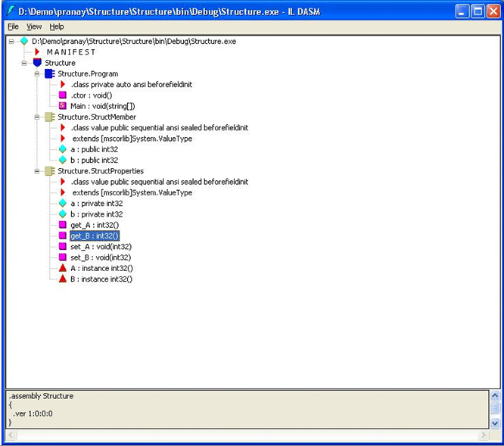
Task: Collapse the Structure.StructMember node
Action: tap(37, 117)
